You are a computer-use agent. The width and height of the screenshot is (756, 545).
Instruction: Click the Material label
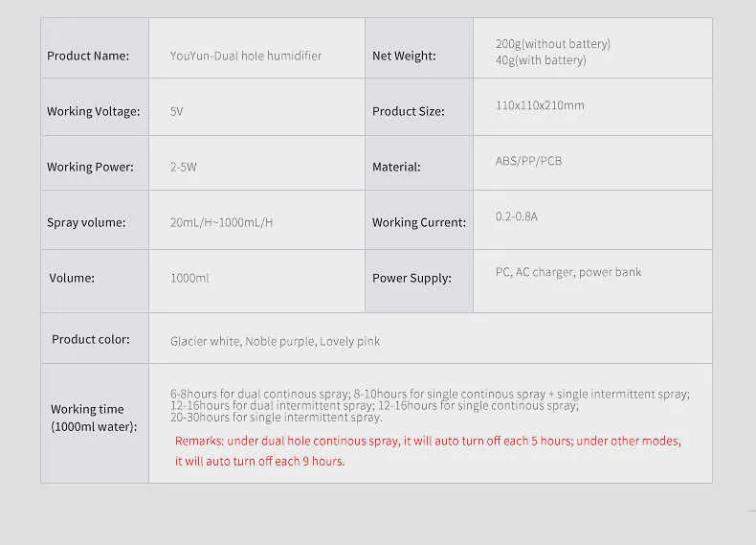[x=396, y=167]
